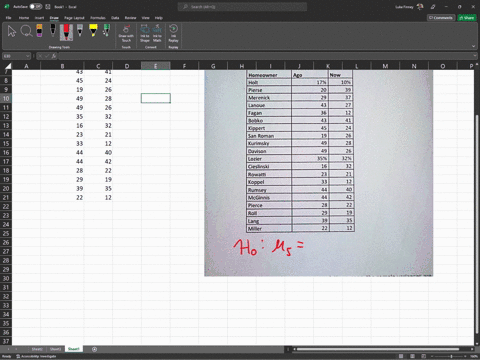Pick the Eraser tool
The image size is (480, 360).
coord(39,30)
